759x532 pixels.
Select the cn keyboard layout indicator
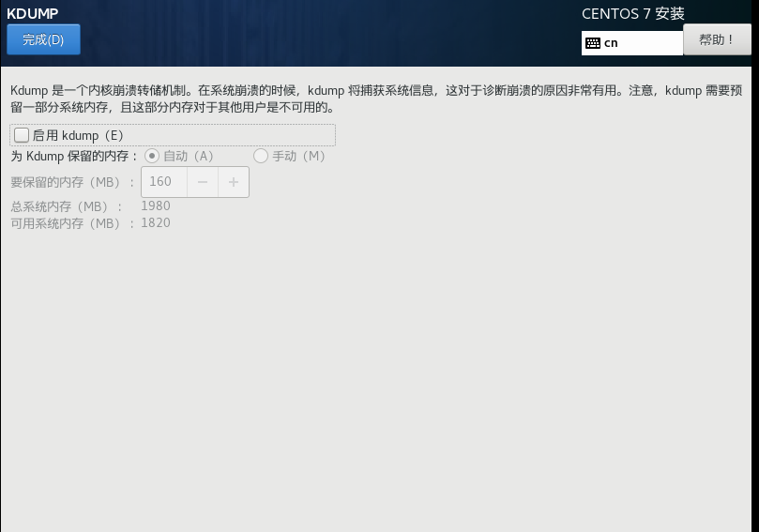point(632,43)
